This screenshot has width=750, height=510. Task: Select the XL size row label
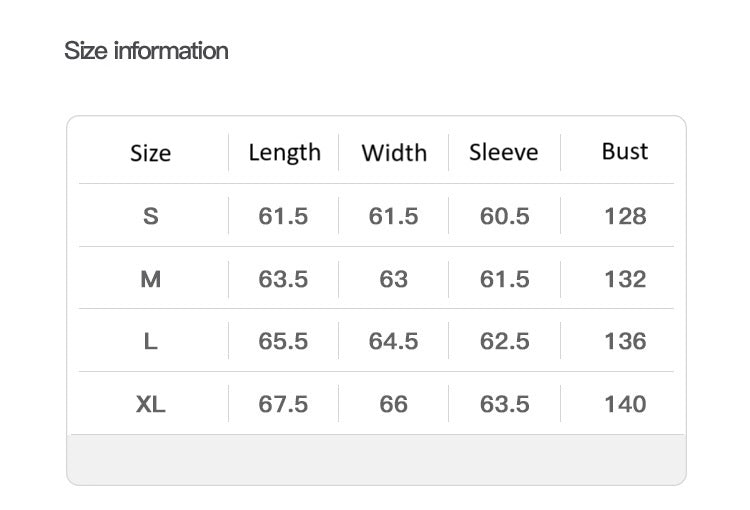tap(150, 404)
